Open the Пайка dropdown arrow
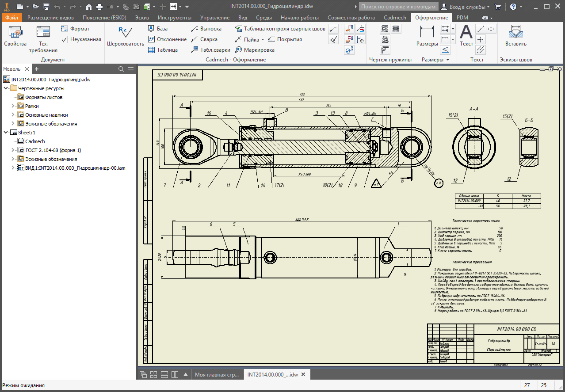565x392 pixels. coord(263,39)
